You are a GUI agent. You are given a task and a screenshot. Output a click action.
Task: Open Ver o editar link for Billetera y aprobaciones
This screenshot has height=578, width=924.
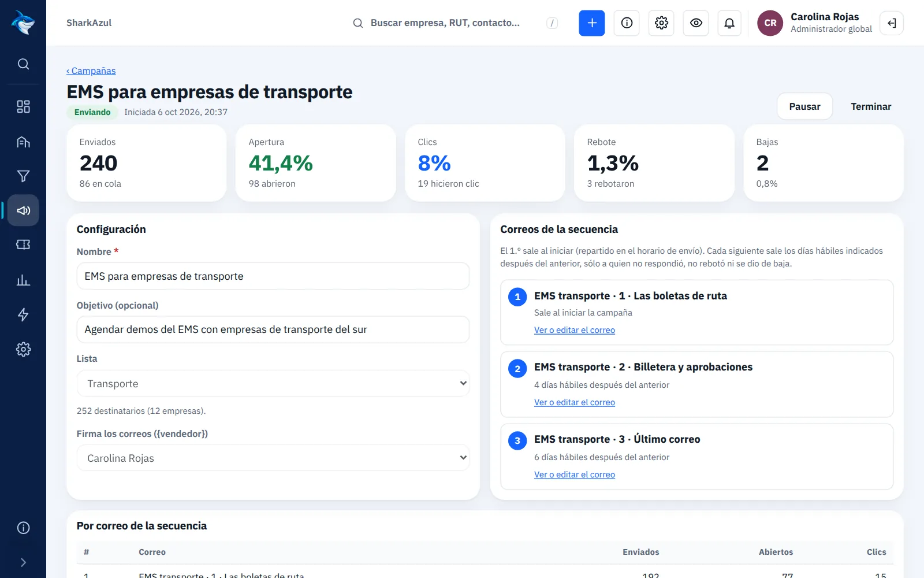pyautogui.click(x=575, y=402)
